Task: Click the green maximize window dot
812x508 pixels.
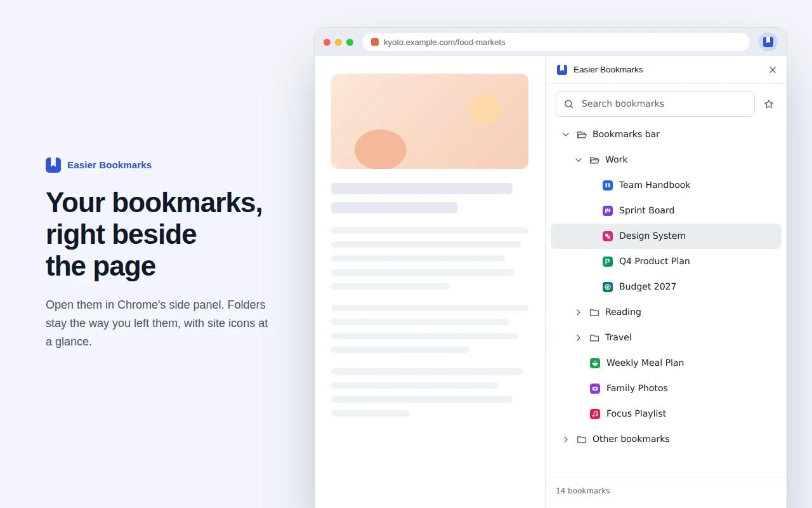Action: click(x=350, y=43)
